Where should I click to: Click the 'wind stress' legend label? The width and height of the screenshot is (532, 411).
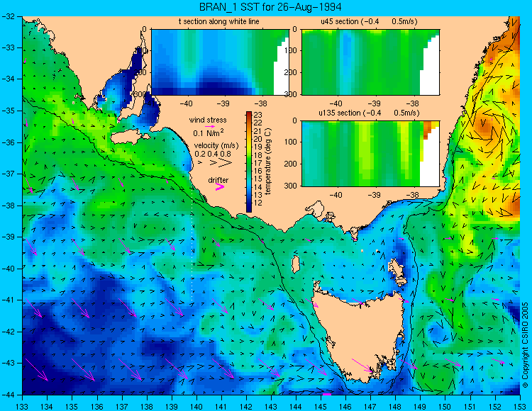coord(208,120)
